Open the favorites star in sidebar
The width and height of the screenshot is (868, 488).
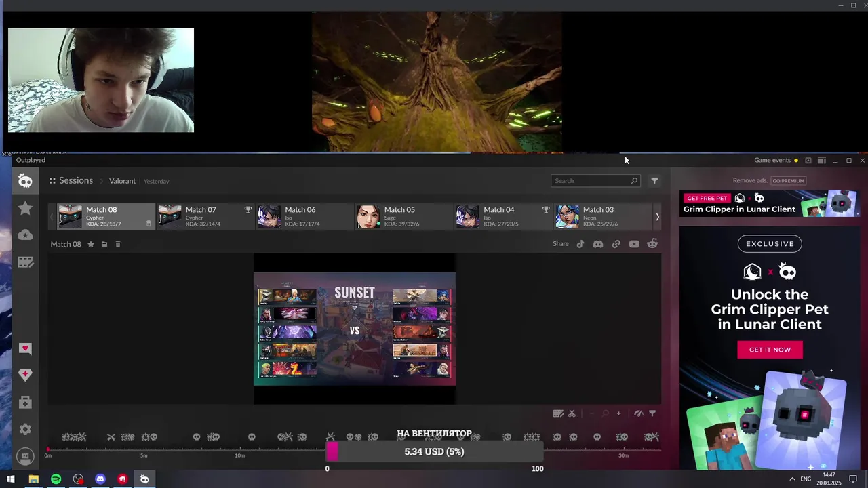[x=25, y=208]
